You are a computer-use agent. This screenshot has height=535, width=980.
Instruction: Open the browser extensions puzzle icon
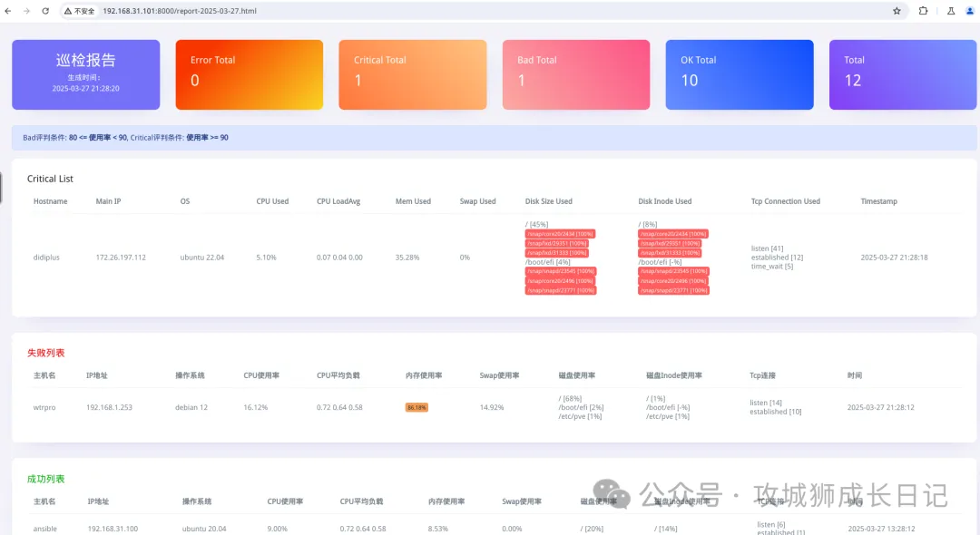coord(924,11)
